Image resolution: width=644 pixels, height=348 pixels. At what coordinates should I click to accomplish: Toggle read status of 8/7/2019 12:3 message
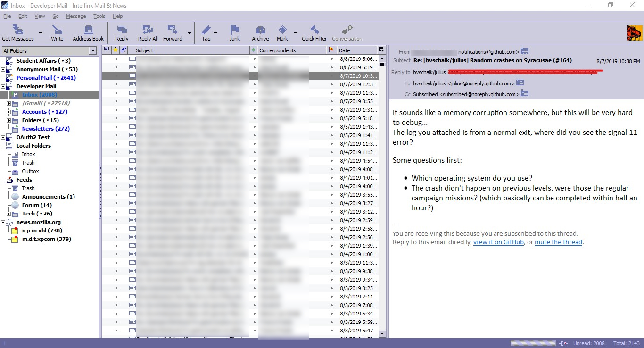pos(254,84)
